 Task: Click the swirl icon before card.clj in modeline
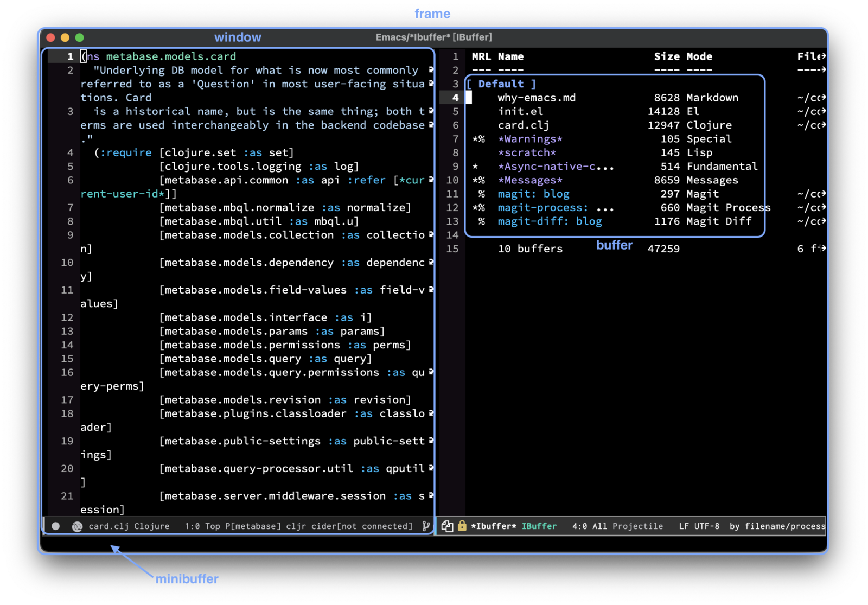pyautogui.click(x=77, y=526)
